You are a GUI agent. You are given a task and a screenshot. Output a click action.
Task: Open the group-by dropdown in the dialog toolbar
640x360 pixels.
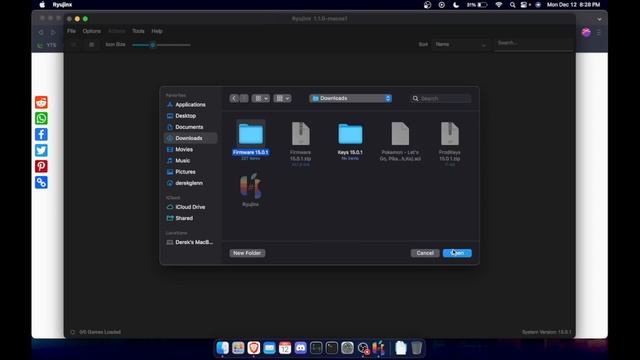point(282,98)
